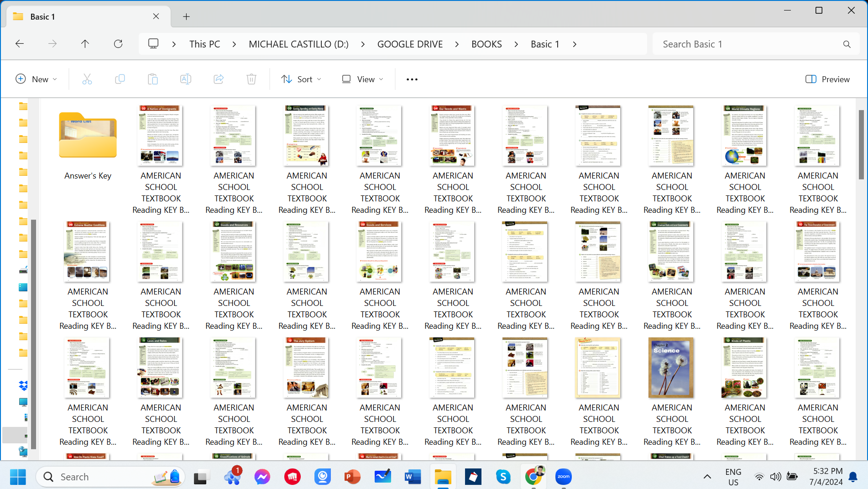Click the ENG US language indicator
Image resolution: width=868 pixels, height=489 pixels.
[x=733, y=477]
